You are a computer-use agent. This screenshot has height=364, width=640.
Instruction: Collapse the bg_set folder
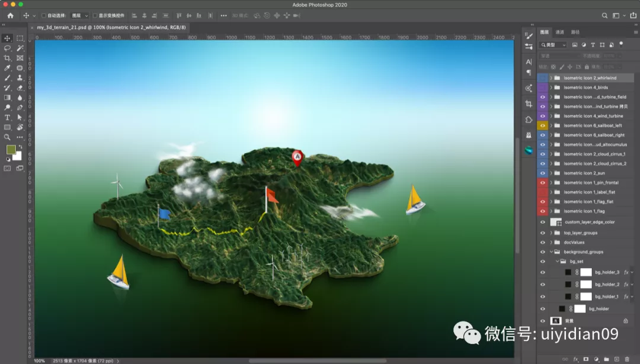tap(557, 261)
